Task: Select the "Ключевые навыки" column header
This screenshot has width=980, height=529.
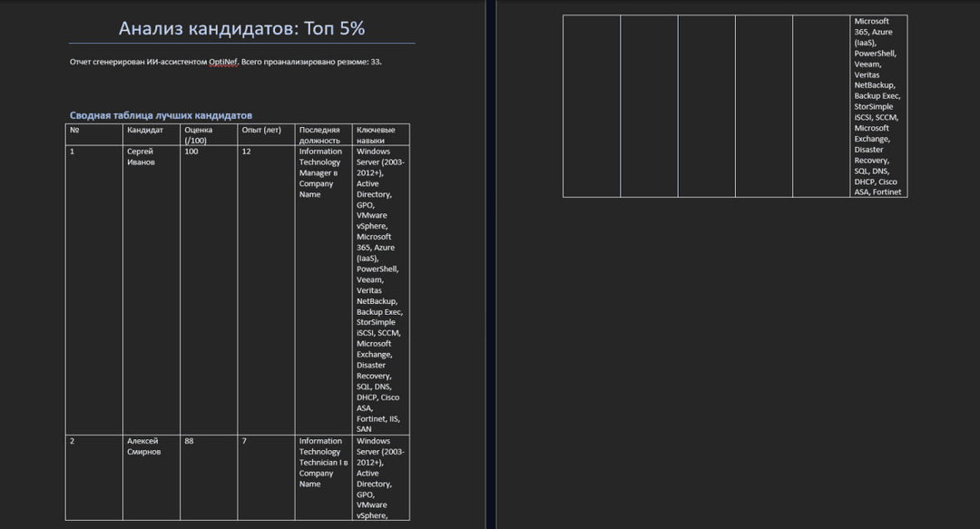Action: pyautogui.click(x=376, y=135)
